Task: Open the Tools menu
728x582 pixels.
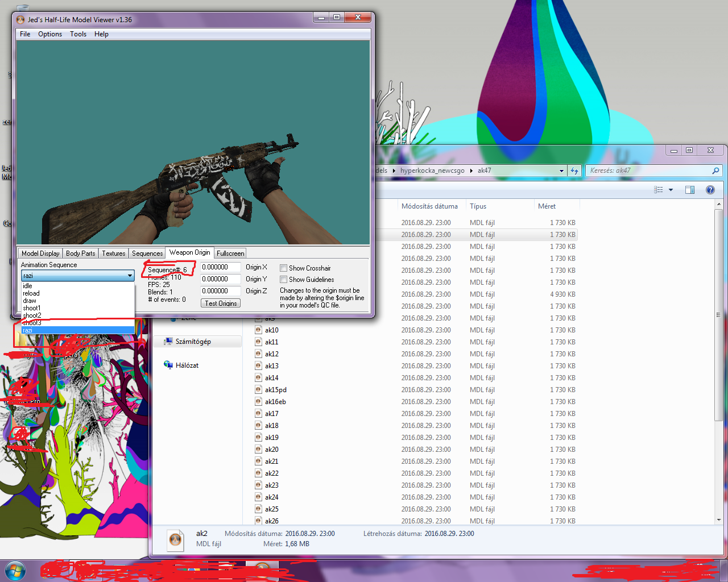Action: pos(78,34)
